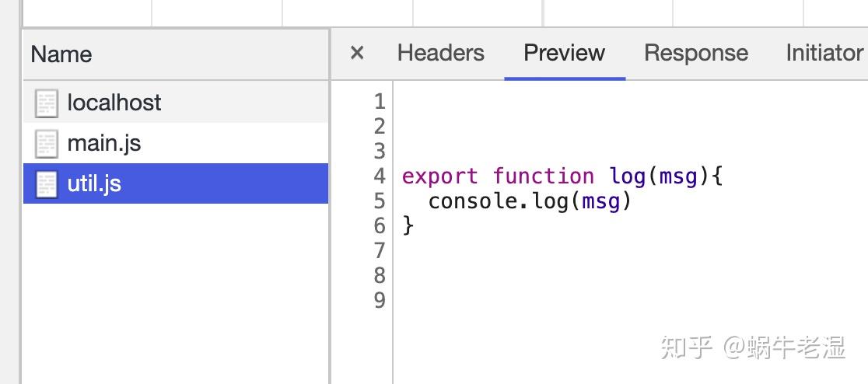This screenshot has width=868, height=384.
Task: Click line number 1 in preview
Action: point(380,102)
